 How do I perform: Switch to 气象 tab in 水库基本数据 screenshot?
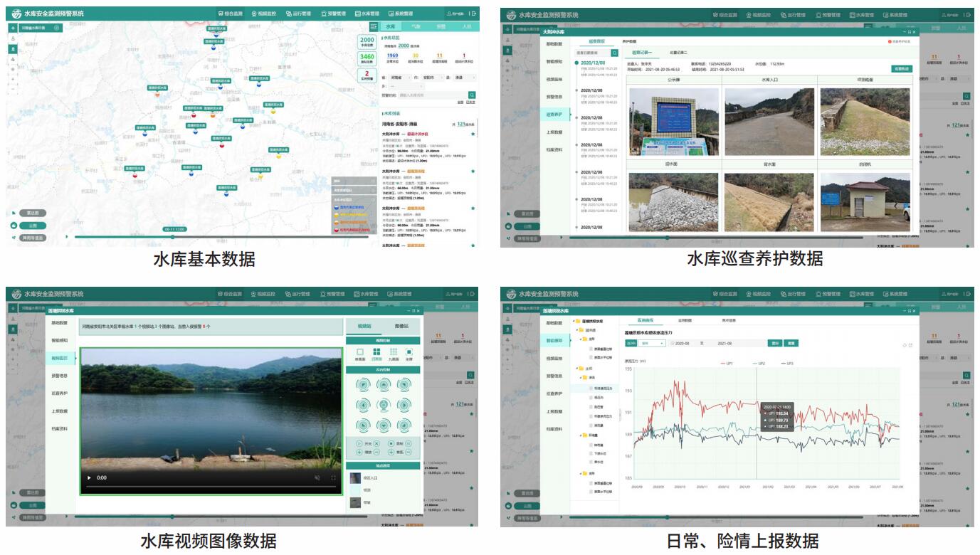point(416,26)
